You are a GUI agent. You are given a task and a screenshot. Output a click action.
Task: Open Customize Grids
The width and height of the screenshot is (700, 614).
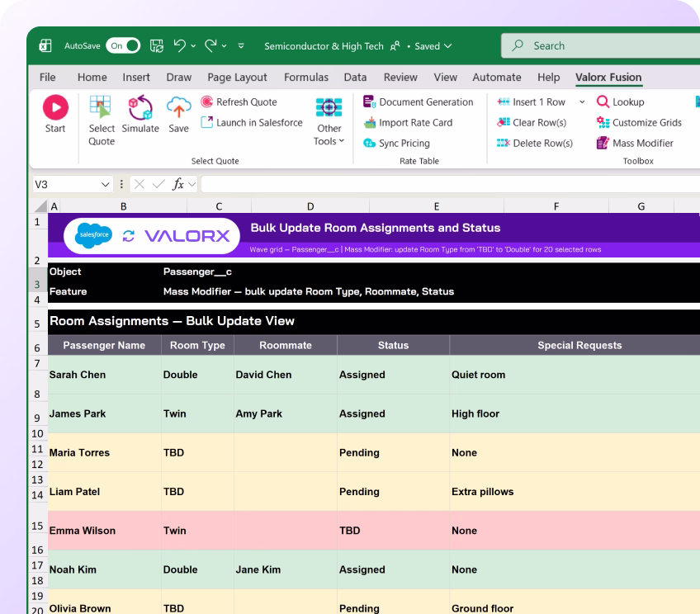639,122
